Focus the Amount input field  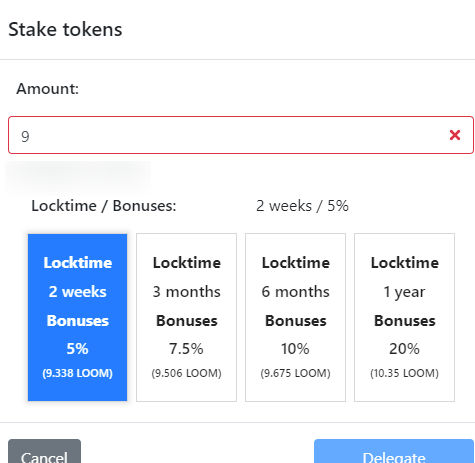241,135
